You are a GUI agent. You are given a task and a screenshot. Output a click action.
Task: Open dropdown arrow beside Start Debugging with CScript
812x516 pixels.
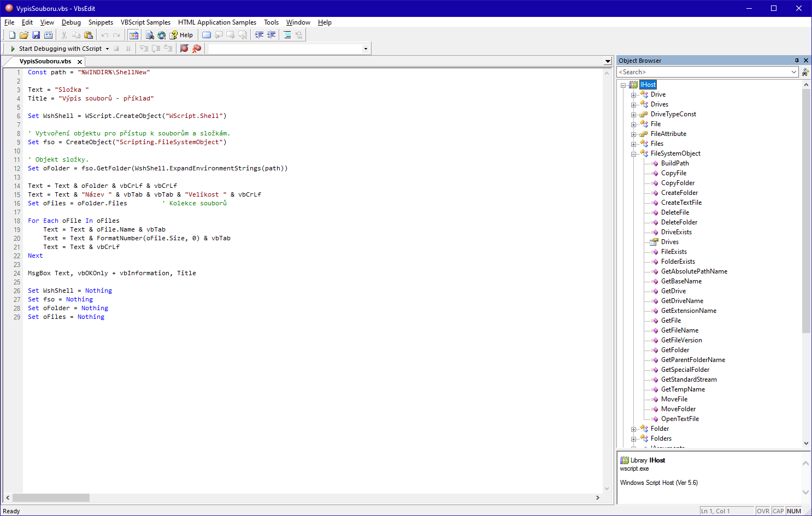click(x=108, y=49)
